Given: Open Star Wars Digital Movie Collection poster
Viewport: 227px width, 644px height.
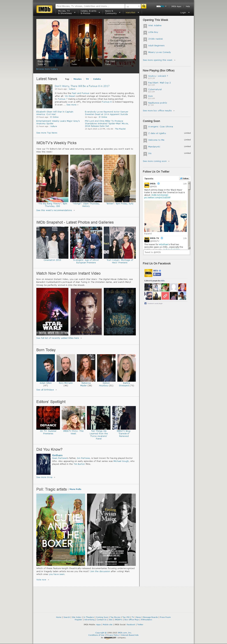Looking at the screenshot, I should click(52, 311).
